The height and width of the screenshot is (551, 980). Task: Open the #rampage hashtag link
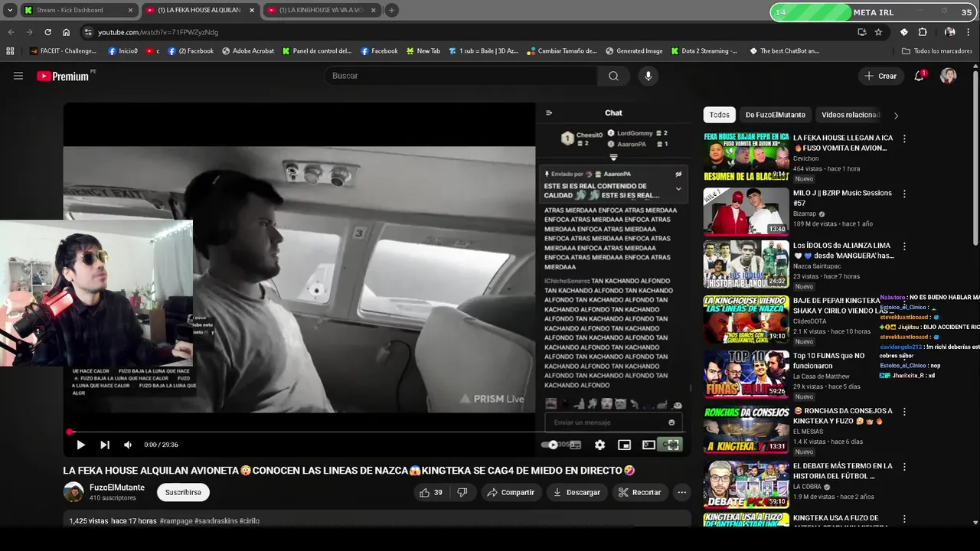[x=176, y=521]
